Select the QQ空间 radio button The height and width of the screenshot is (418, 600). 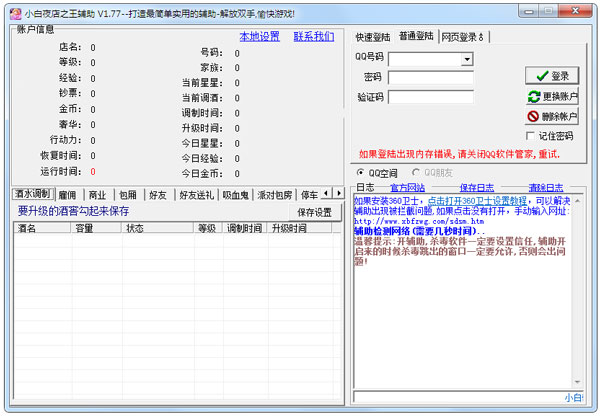pos(360,173)
